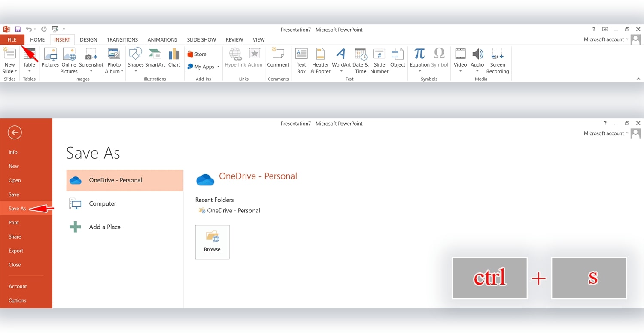Open Account in the backstage sidebar
The width and height of the screenshot is (644, 333).
tap(26, 286)
